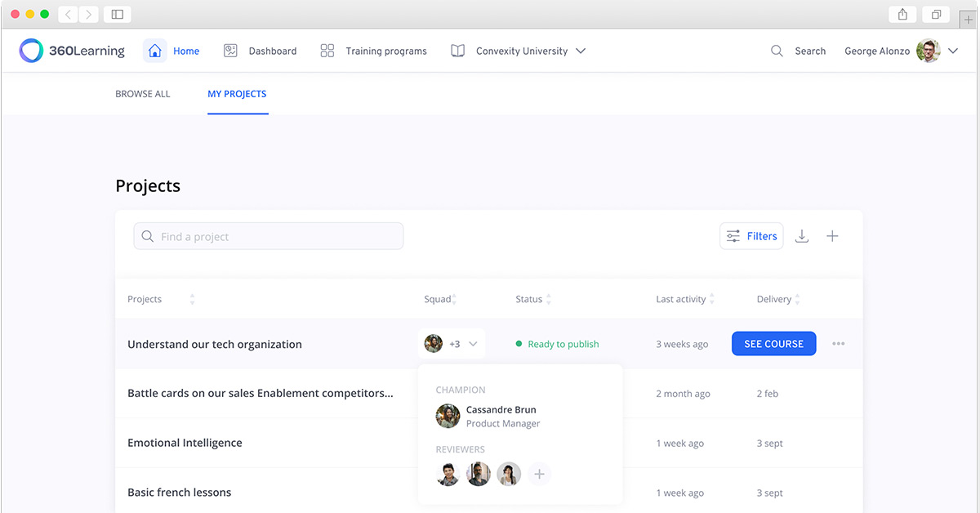Screen dimensions: 980x513
Task: Show the Safari sidebar toggle
Action: [x=118, y=14]
